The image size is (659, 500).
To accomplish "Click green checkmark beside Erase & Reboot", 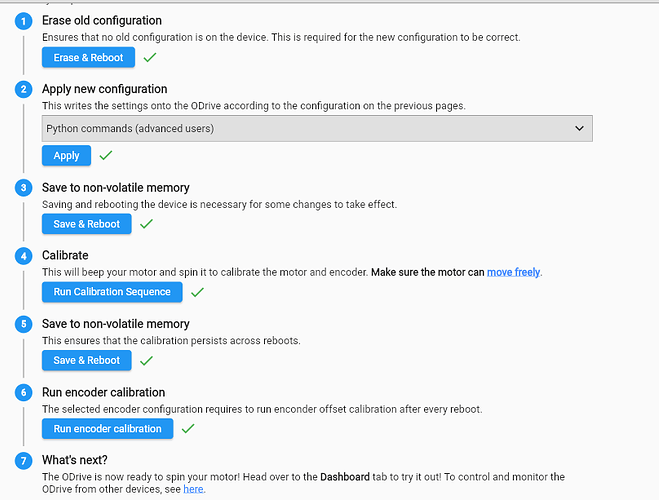I will (150, 58).
